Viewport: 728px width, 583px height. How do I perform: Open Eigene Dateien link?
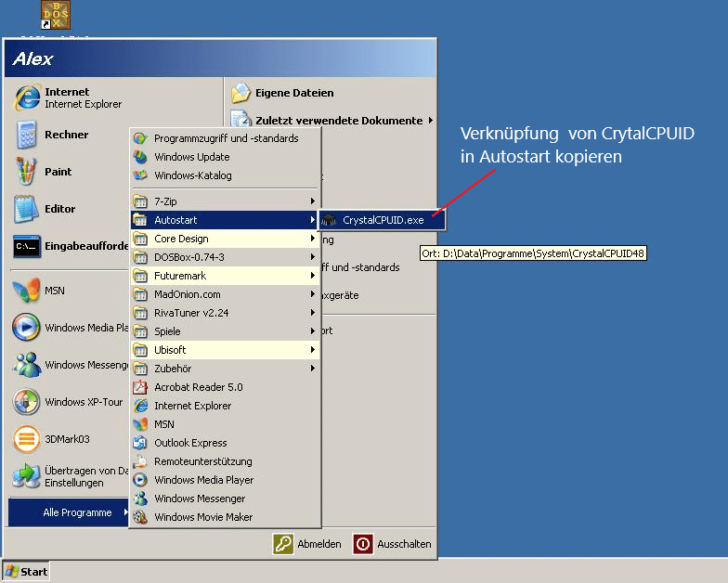click(294, 93)
